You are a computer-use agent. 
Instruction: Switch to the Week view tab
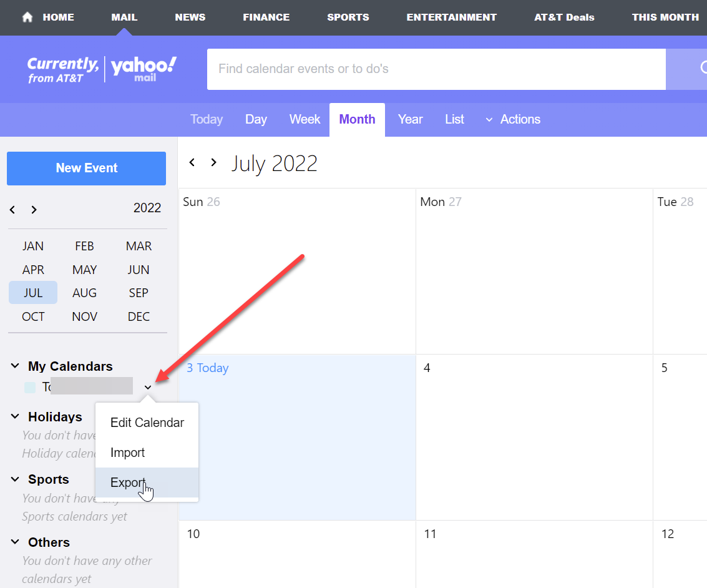305,119
